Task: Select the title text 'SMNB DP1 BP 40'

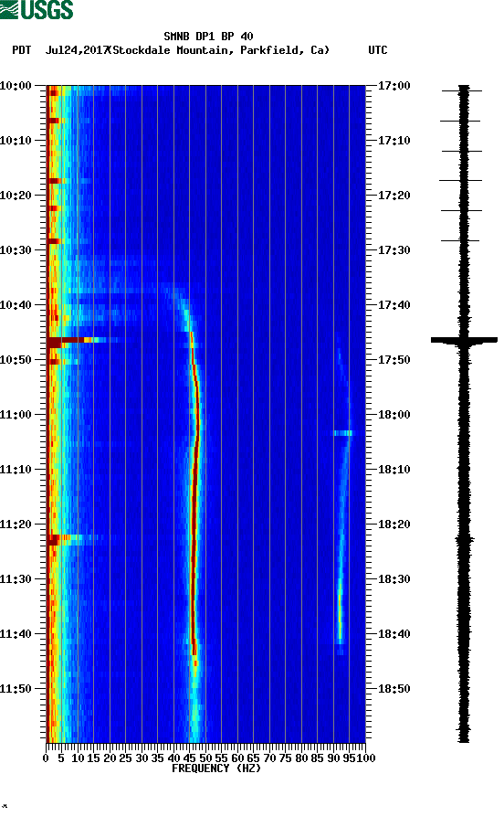Action: (208, 37)
